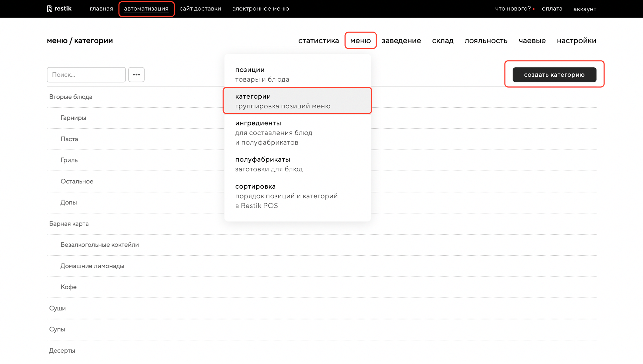Select the Домашние лимонады subcategory
The height and width of the screenshot is (364, 643).
click(x=92, y=266)
